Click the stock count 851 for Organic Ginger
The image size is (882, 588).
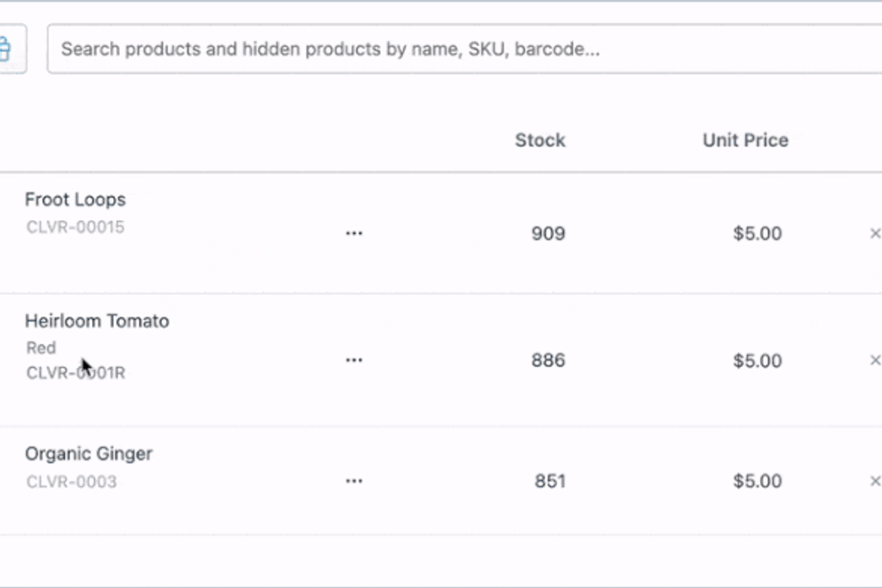549,480
